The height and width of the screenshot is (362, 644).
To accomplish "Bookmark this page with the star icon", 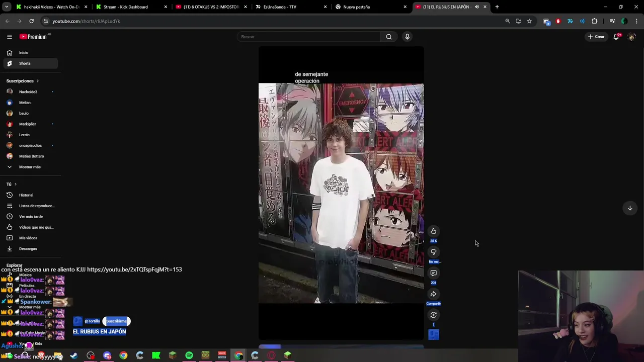I will (x=529, y=21).
